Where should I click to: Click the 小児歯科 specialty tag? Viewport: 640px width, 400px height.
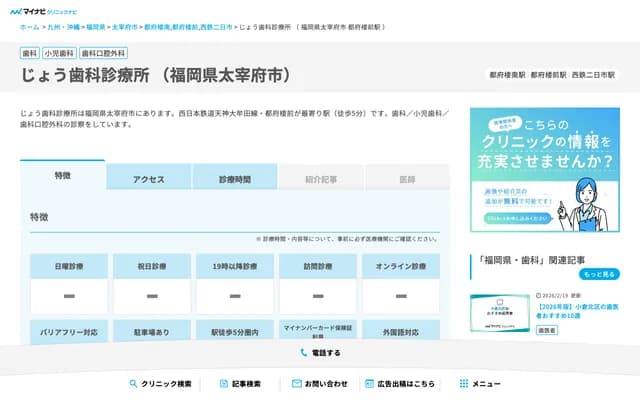point(60,54)
